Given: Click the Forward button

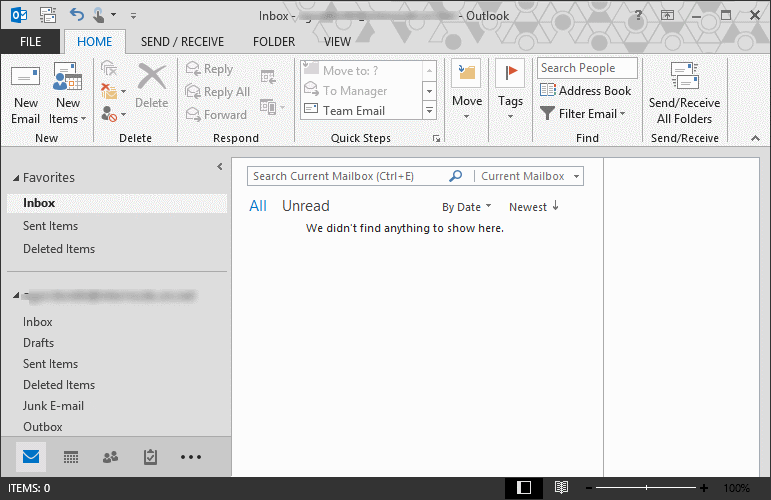Looking at the screenshot, I should click(216, 115).
